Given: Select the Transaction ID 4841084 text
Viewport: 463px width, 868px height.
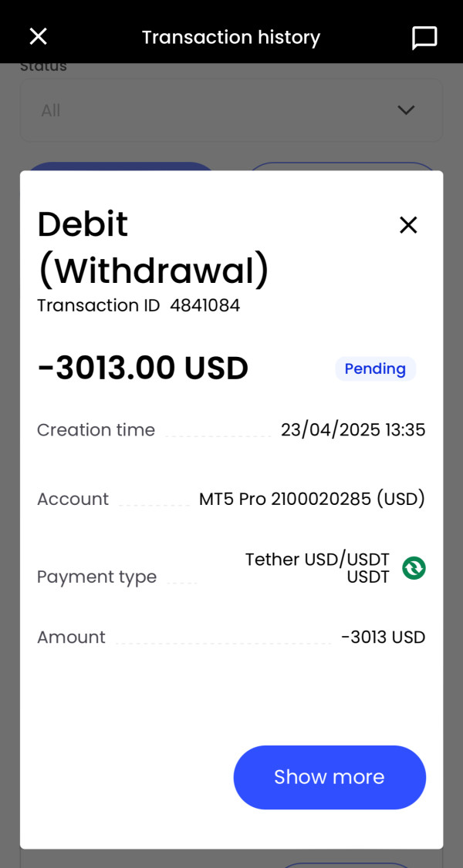Looking at the screenshot, I should [x=139, y=305].
